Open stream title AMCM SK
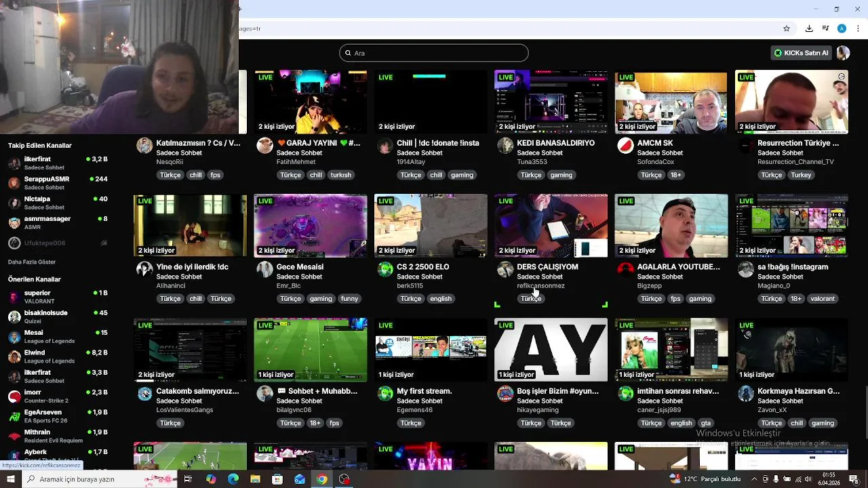The width and height of the screenshot is (868, 488). point(655,143)
